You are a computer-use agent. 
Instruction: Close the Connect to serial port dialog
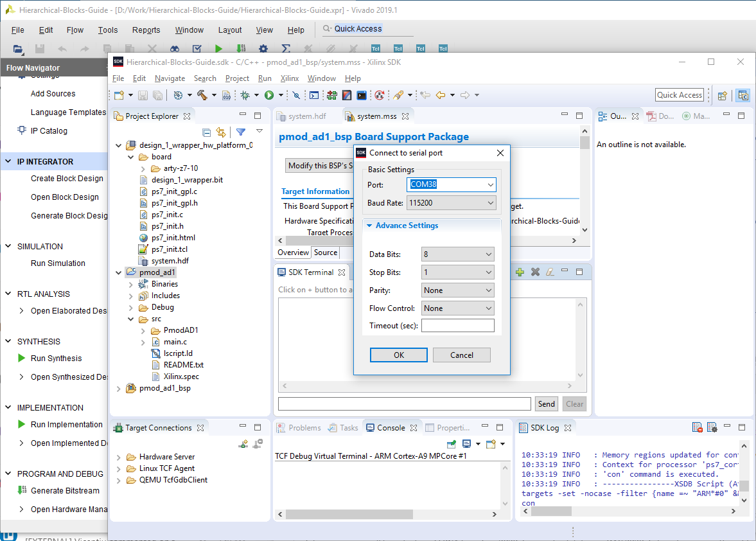click(500, 153)
